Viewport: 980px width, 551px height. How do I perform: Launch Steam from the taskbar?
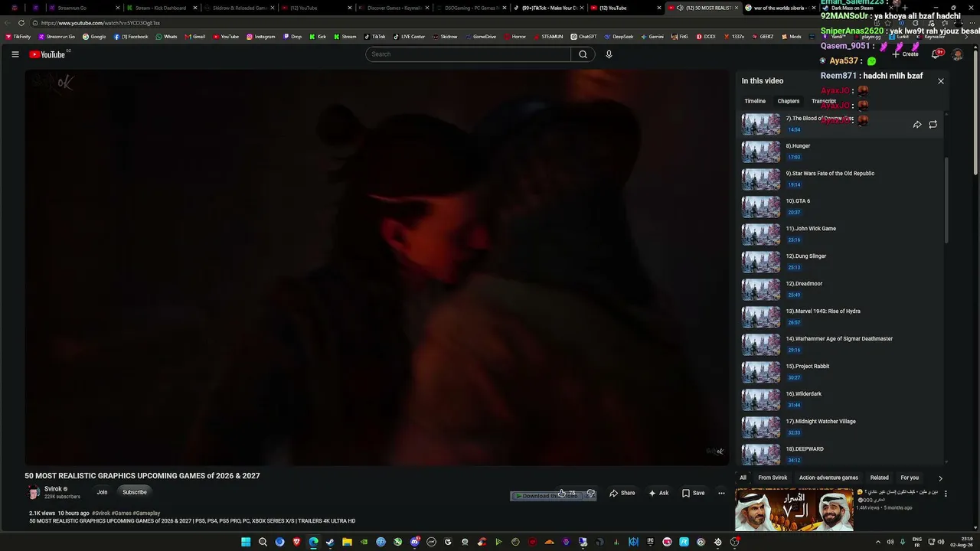click(x=330, y=542)
